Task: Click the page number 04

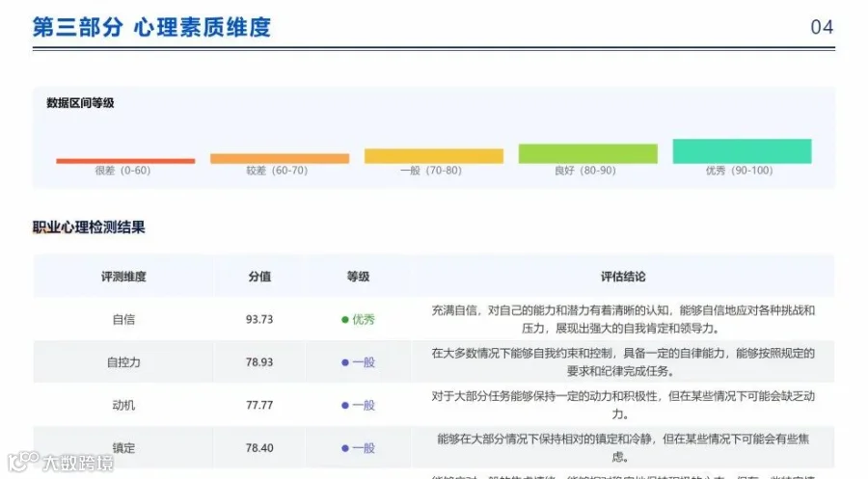Action: [822, 27]
